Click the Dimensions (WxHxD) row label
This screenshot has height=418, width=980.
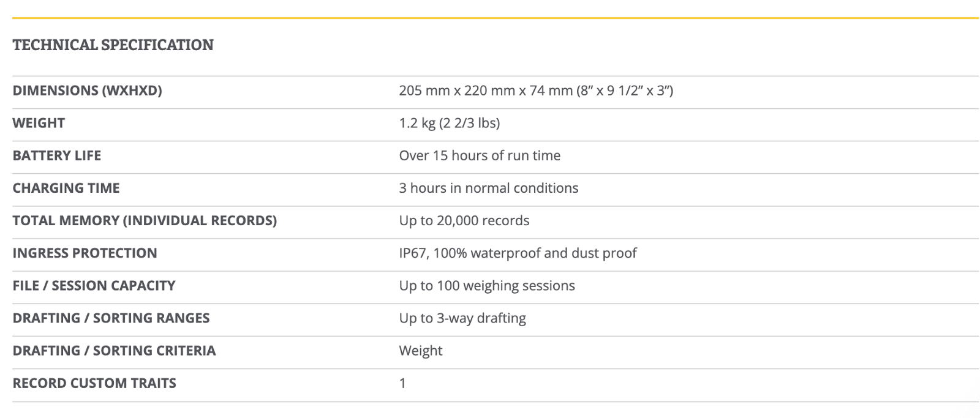pos(87,91)
